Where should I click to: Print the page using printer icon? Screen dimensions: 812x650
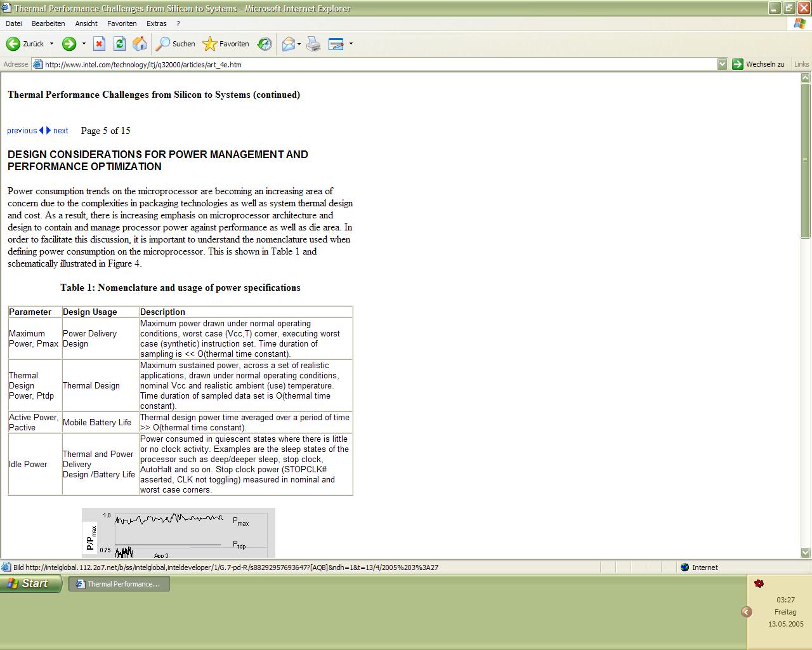(313, 44)
